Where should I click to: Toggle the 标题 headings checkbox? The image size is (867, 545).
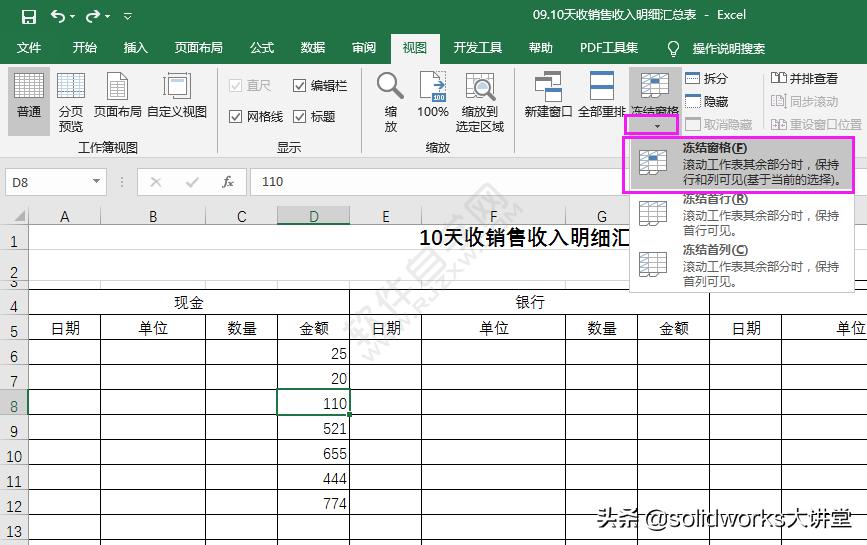click(x=299, y=117)
